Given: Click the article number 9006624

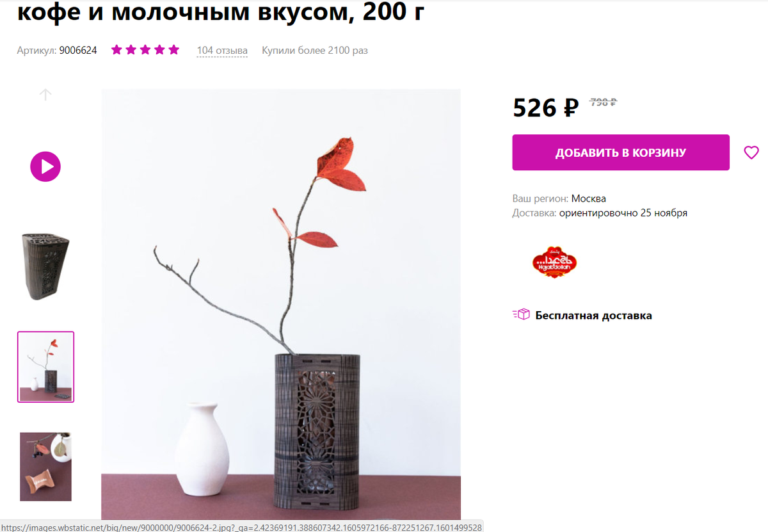Looking at the screenshot, I should tap(78, 50).
